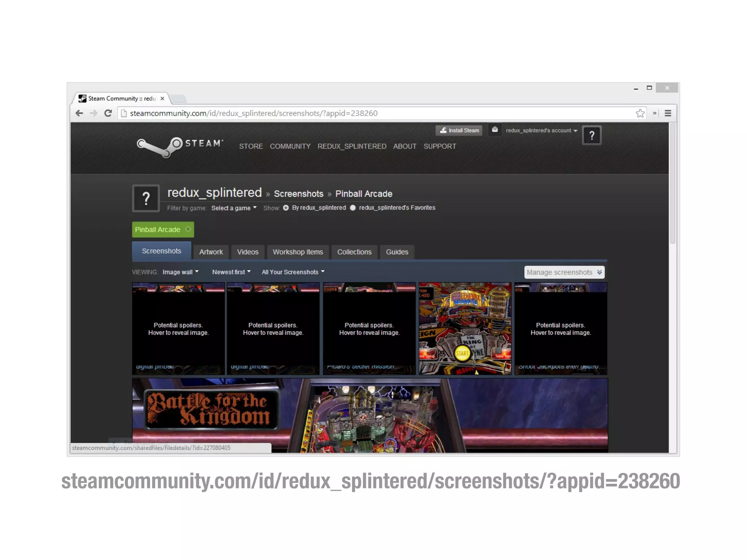Remove the Pinball Arcade filter tag
Screen dimensions: 747x560
coord(188,229)
